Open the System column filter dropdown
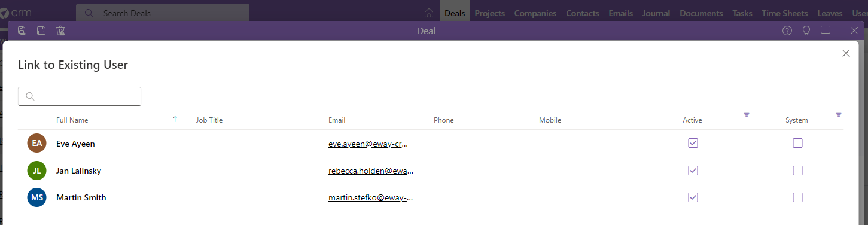The width and height of the screenshot is (868, 225). click(839, 114)
